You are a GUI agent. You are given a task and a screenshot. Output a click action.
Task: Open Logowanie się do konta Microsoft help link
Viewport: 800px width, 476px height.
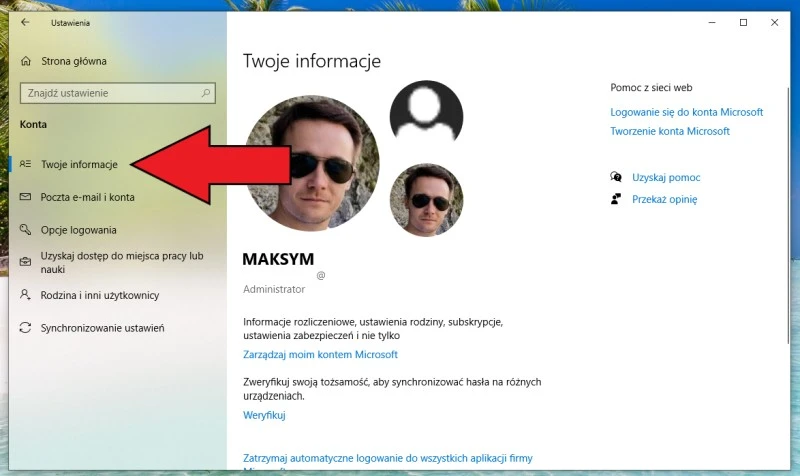pos(686,112)
